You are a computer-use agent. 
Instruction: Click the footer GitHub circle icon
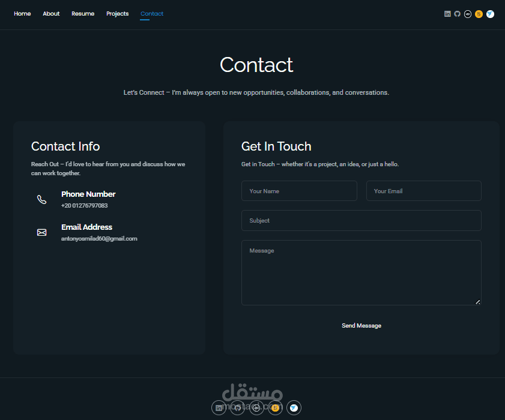237,408
